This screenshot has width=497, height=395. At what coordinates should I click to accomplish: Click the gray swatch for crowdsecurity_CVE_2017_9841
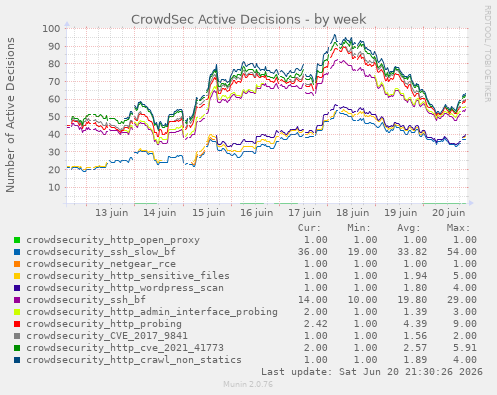click(x=17, y=336)
